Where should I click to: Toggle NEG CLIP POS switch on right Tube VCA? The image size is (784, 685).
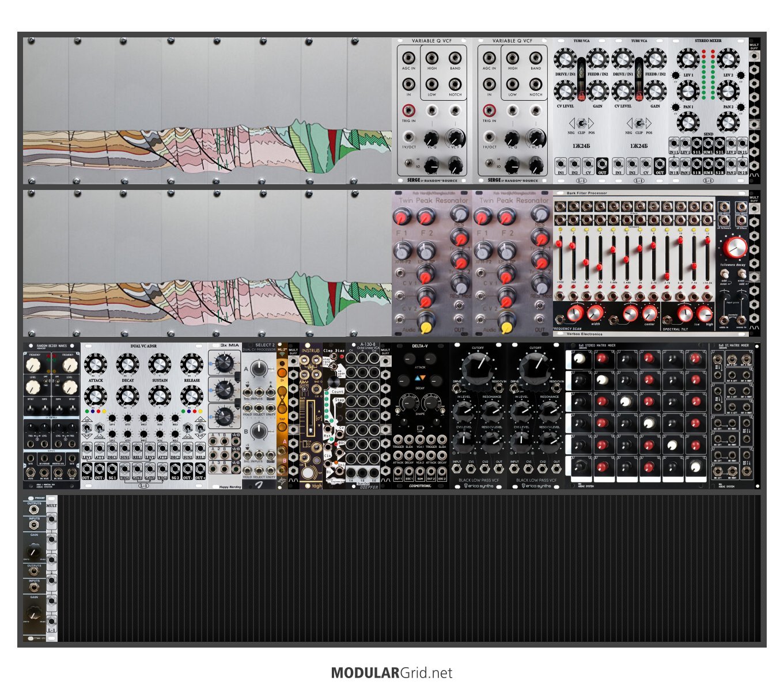pyautogui.click(x=639, y=123)
